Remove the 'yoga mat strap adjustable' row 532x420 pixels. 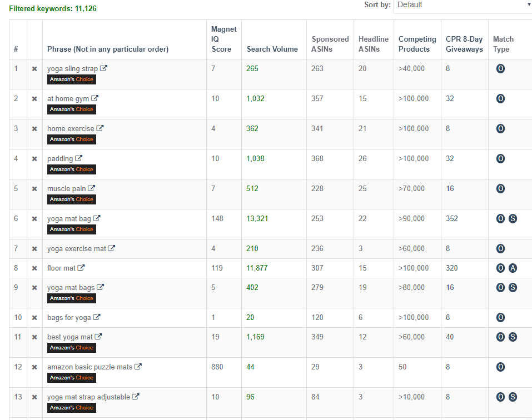[34, 397]
